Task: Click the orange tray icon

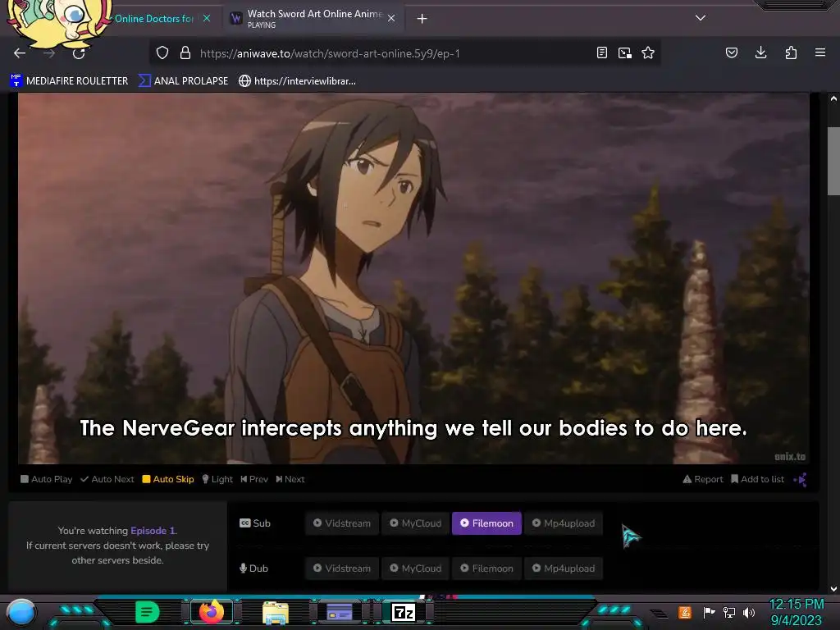Action: tap(685, 612)
